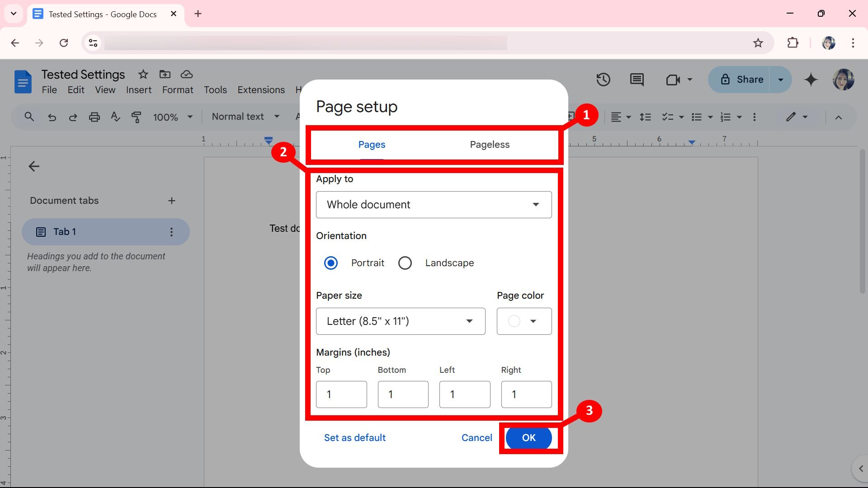Expand the Page color picker
868x488 pixels.
point(524,320)
